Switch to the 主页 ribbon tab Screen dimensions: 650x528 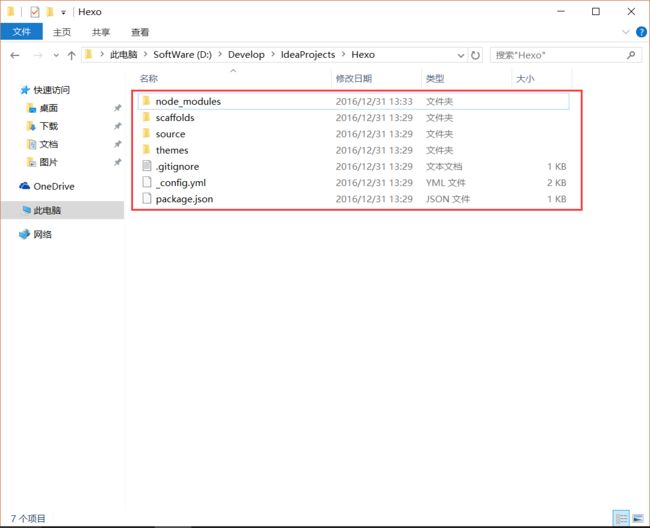pos(62,32)
